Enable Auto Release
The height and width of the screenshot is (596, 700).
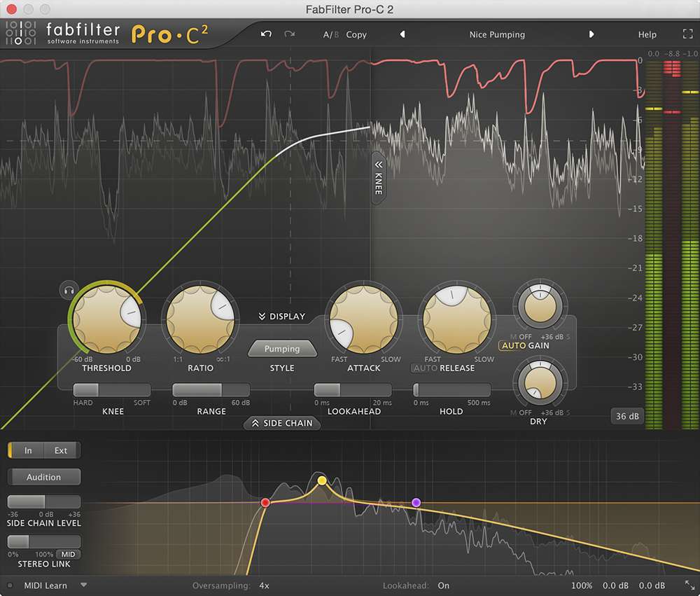[x=425, y=368]
